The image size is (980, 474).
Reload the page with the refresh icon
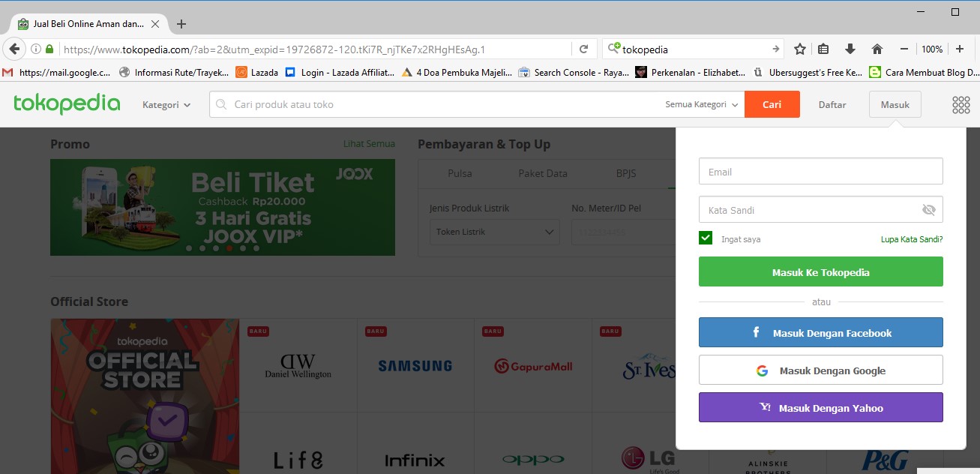583,49
